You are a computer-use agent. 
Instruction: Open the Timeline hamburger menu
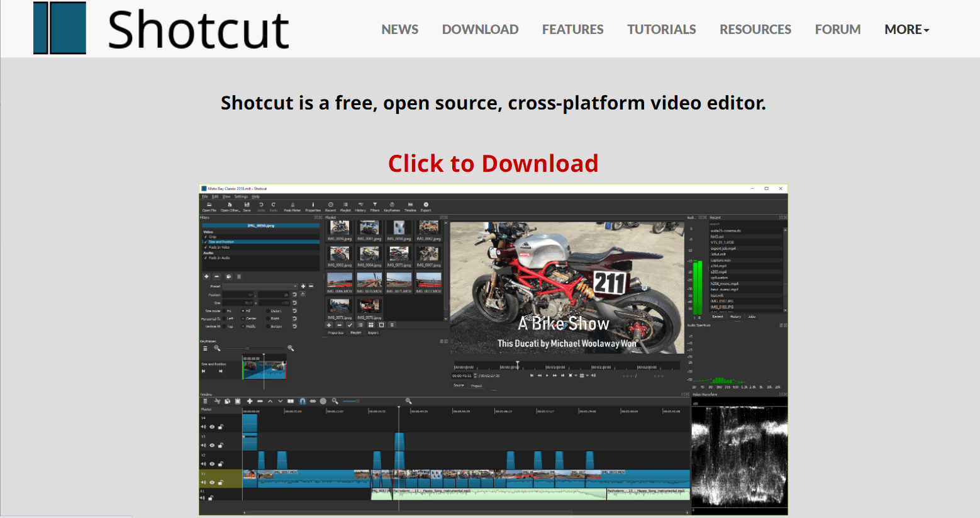(205, 401)
